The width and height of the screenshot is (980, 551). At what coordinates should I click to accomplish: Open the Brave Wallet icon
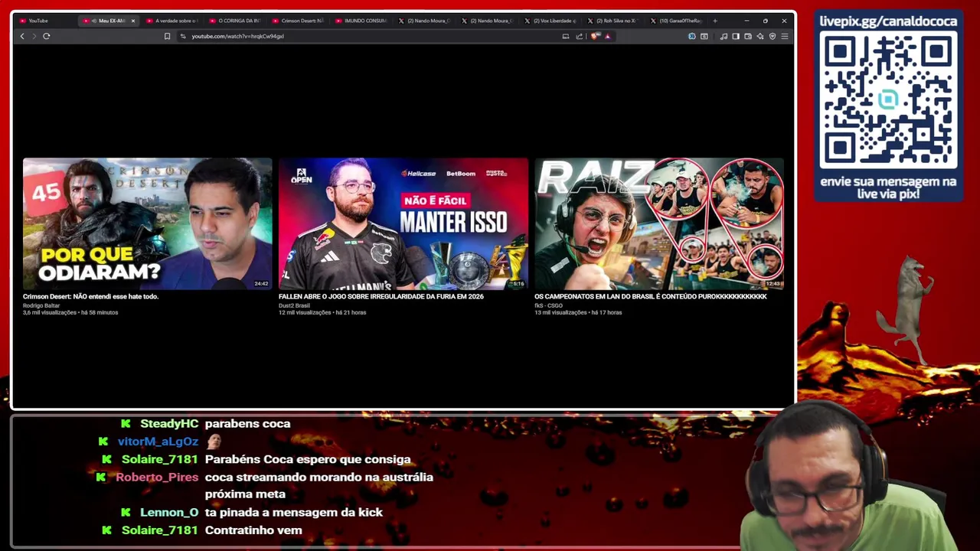click(748, 36)
